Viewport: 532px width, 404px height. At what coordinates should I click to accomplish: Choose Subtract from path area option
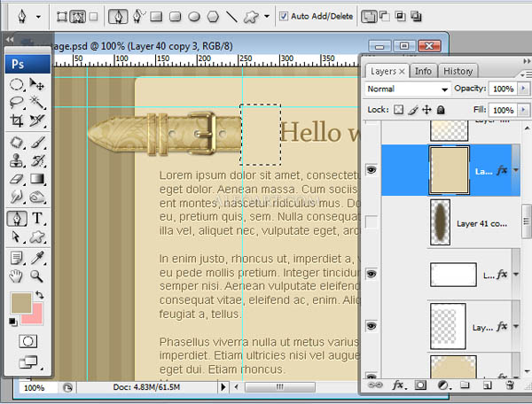tap(385, 16)
